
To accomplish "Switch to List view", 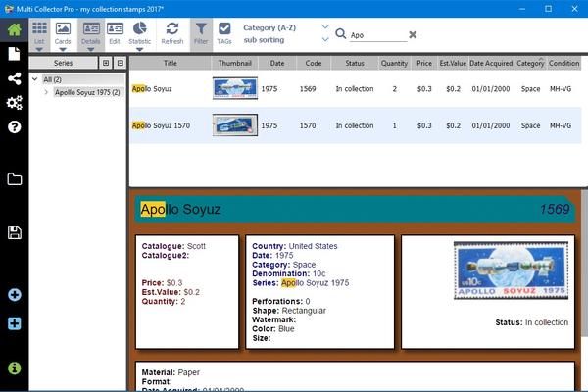I will 39,33.
